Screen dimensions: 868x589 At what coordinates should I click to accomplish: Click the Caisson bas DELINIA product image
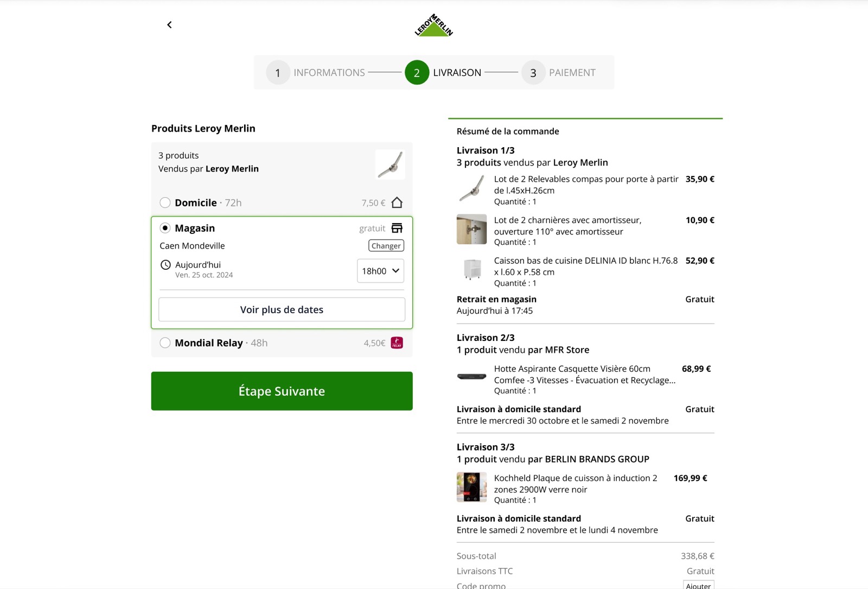pyautogui.click(x=471, y=269)
